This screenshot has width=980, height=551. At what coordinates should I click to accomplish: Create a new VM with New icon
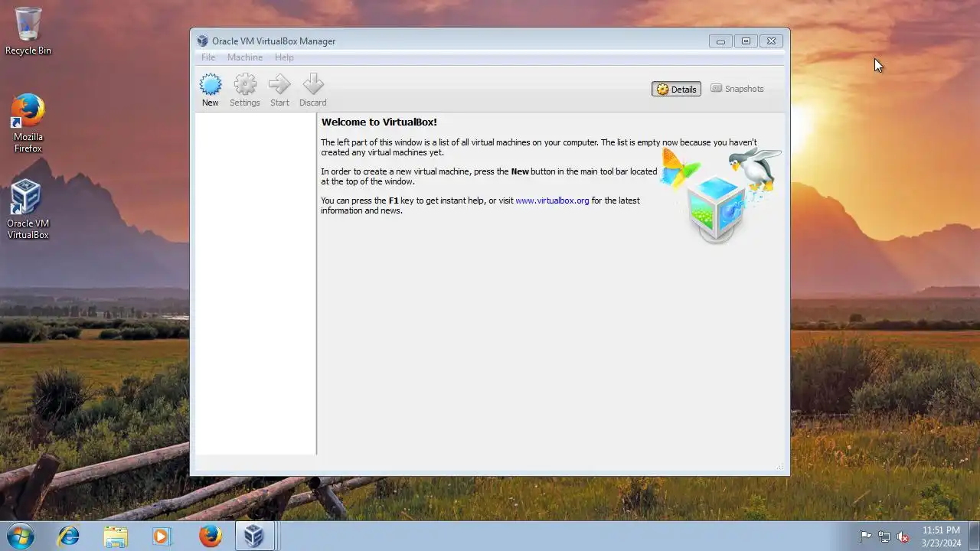[210, 90]
